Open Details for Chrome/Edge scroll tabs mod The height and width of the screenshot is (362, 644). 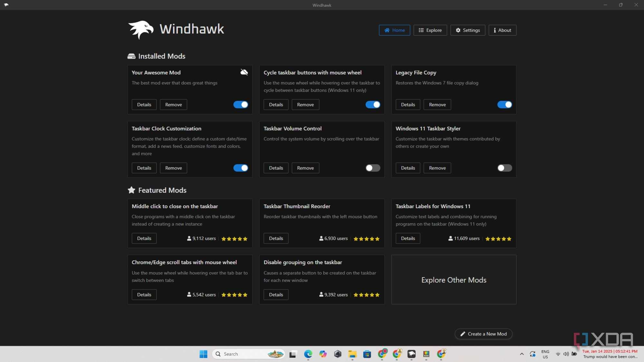[x=144, y=295]
